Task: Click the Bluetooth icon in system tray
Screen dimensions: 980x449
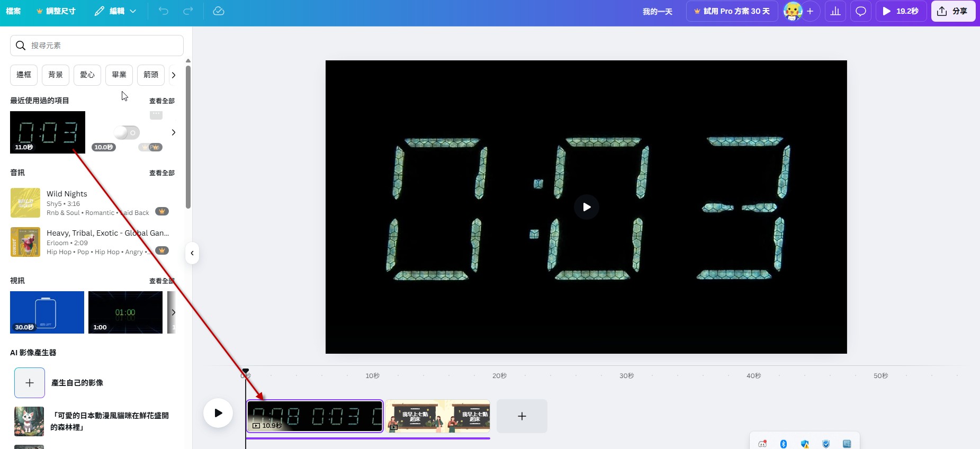Action: click(x=784, y=444)
